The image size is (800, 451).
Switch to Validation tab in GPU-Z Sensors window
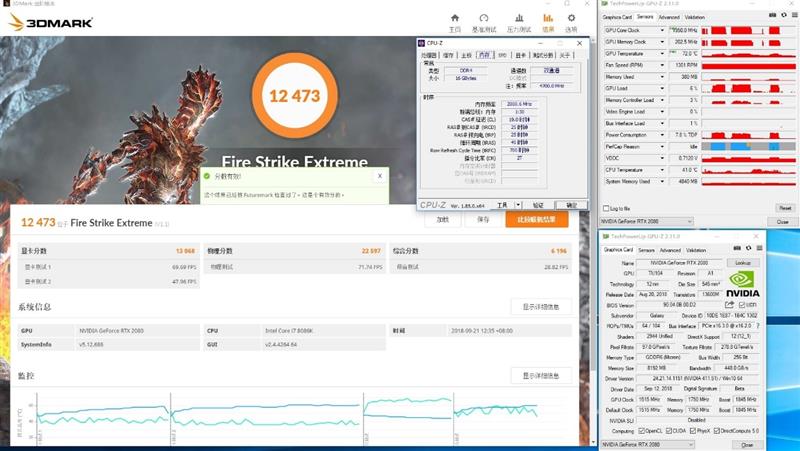[x=694, y=17]
